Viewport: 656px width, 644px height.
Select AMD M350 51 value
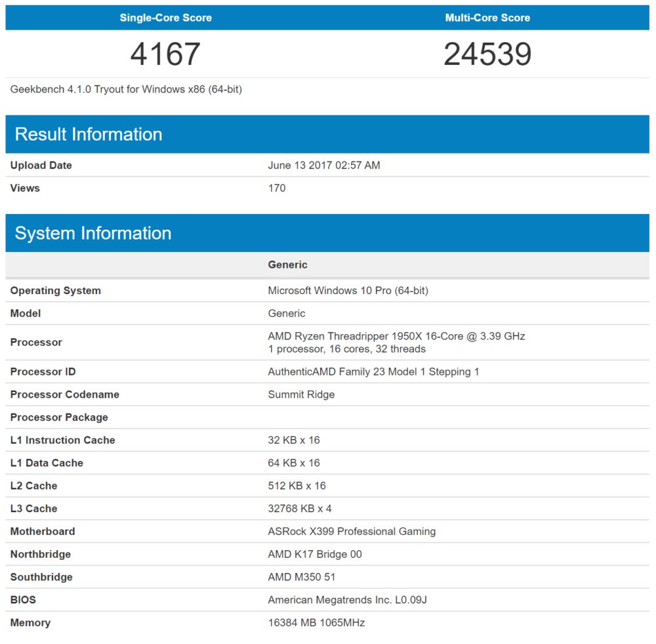(302, 577)
